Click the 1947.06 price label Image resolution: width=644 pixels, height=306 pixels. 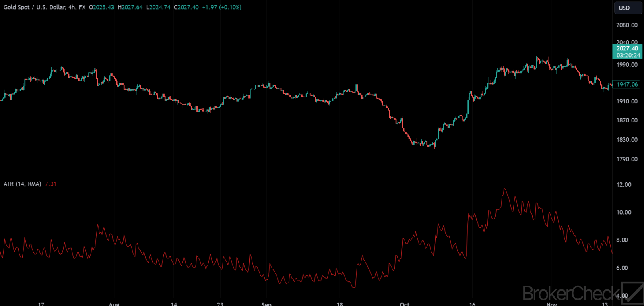[x=627, y=84]
